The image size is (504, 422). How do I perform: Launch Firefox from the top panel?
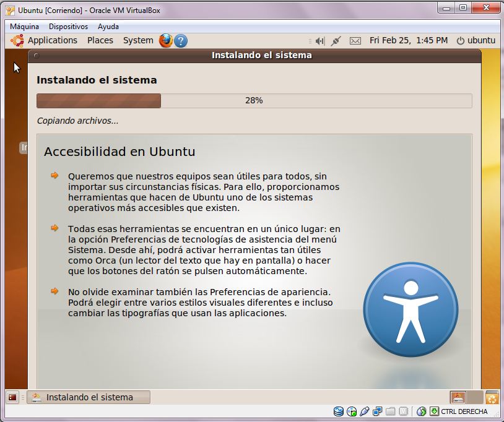pyautogui.click(x=166, y=41)
